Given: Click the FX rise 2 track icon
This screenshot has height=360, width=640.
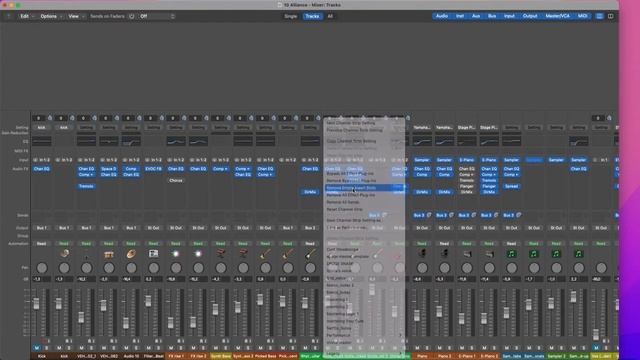Looking at the screenshot, I should (x=198, y=253).
